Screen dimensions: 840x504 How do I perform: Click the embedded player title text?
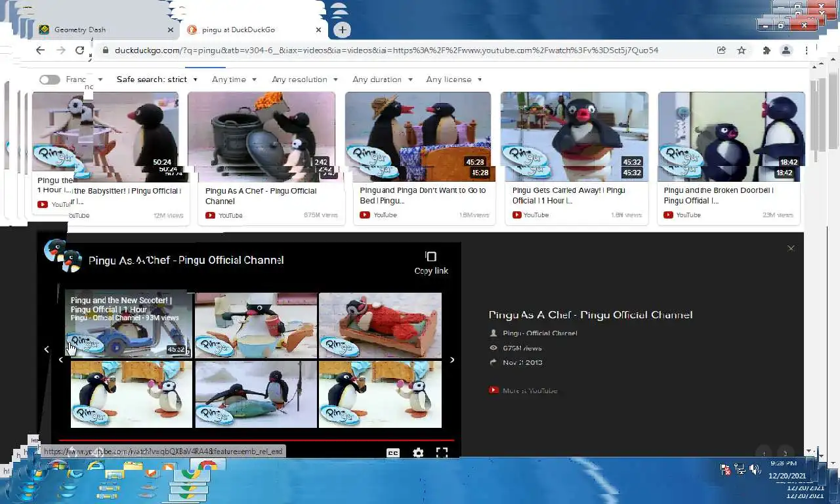pyautogui.click(x=186, y=260)
